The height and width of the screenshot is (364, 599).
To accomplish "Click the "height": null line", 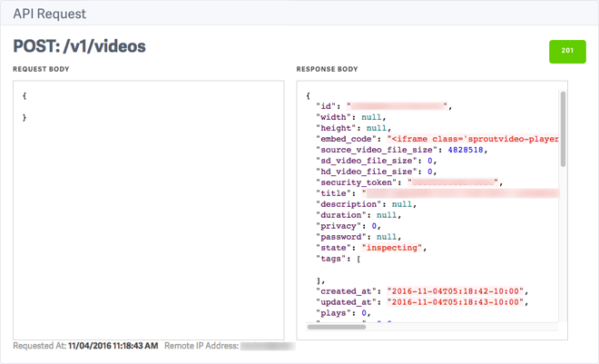I will (354, 128).
